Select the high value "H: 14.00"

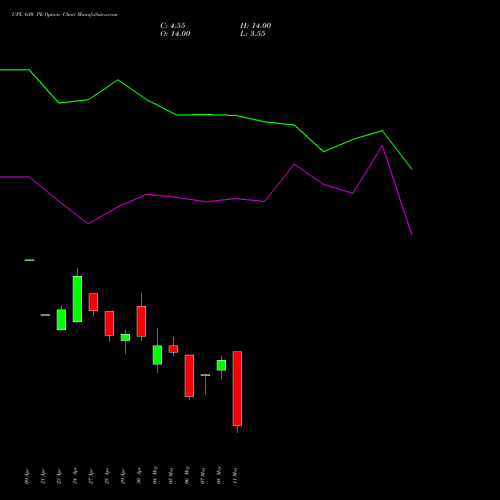click(x=256, y=26)
